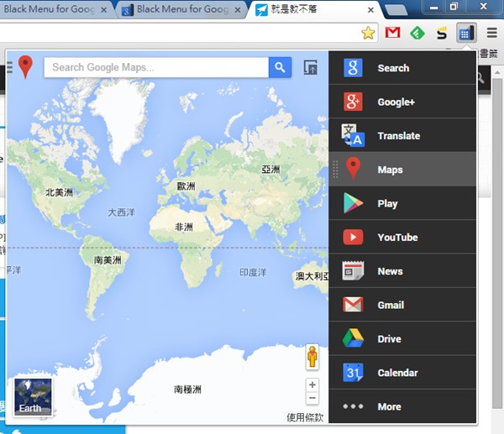This screenshot has width=504, height=434.
Task: Open Search in the Black Menu
Action: (402, 68)
